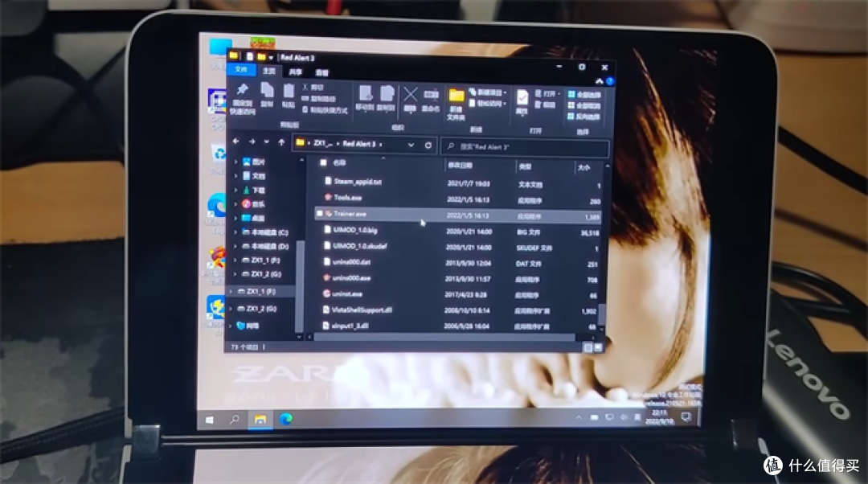The height and width of the screenshot is (484, 868).
Task: Expand the 图片 (Pictures) tree node
Action: 236,162
